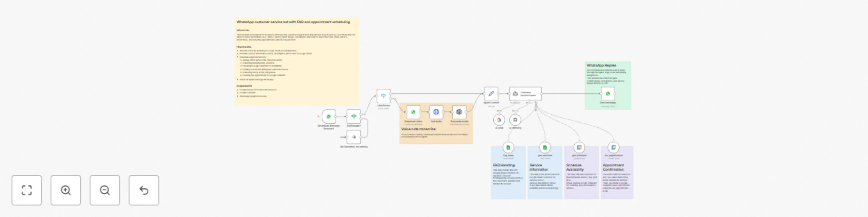Viewport: 868px width, 217px height.
Task: Select the WhatsApp Message Received trigger node
Action: tap(329, 116)
